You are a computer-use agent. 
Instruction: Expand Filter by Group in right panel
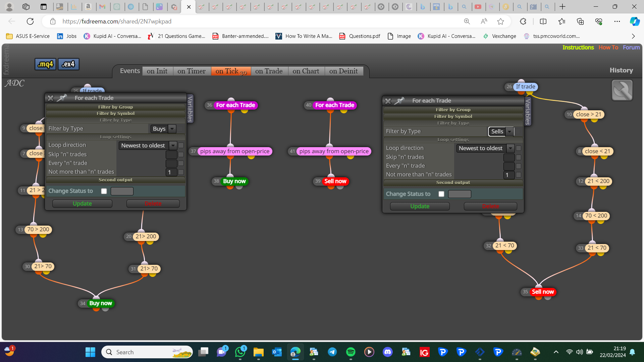(453, 110)
